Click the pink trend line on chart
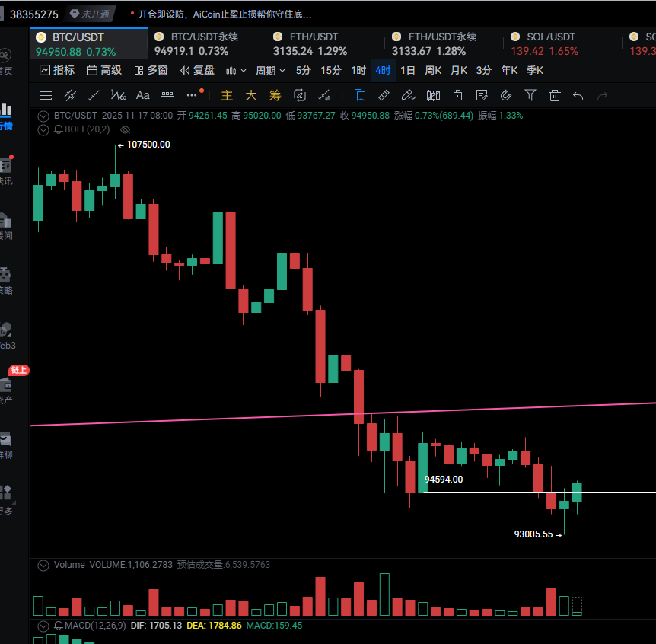This screenshot has width=656, height=644. (x=228, y=418)
